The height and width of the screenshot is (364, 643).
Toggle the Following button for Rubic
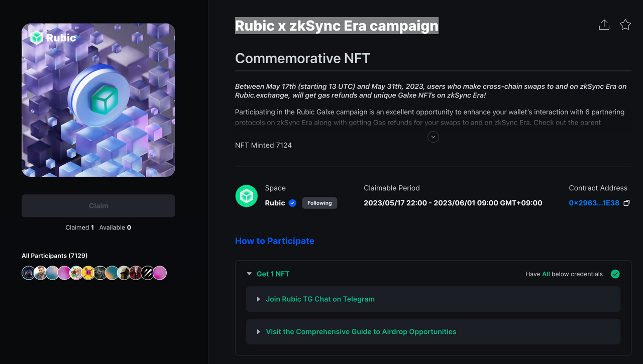pos(319,203)
